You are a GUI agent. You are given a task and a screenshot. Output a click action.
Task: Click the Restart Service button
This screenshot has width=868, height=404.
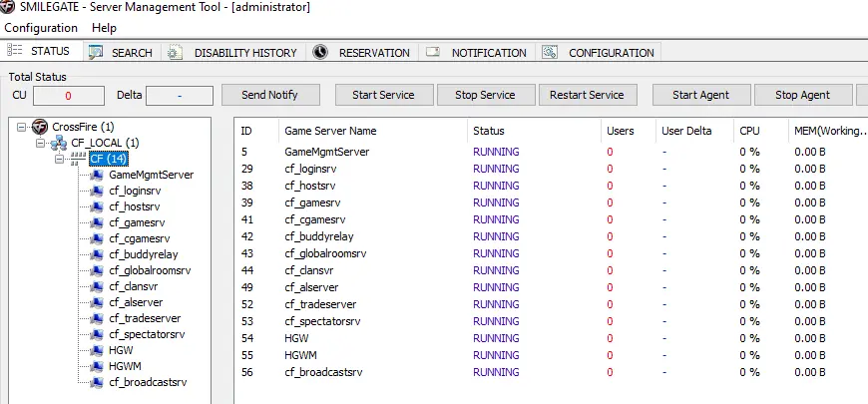pos(588,95)
